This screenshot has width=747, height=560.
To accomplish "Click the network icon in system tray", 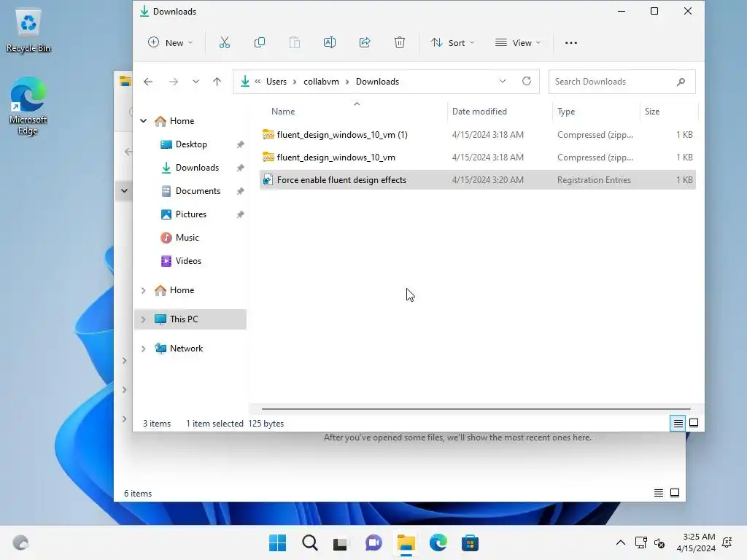I will pyautogui.click(x=640, y=542).
